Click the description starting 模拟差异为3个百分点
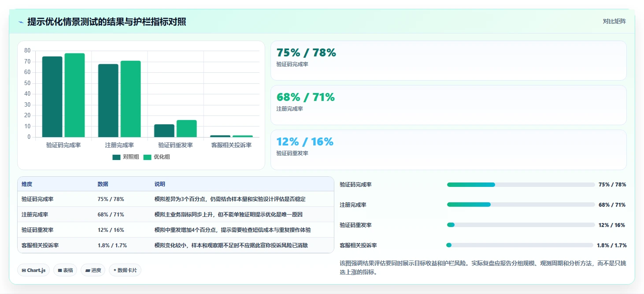This screenshot has height=294, width=644. (230, 199)
